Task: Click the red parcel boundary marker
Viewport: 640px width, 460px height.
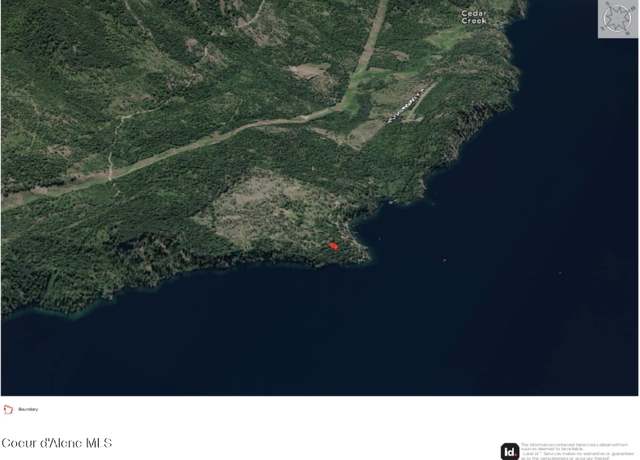Action: point(333,246)
